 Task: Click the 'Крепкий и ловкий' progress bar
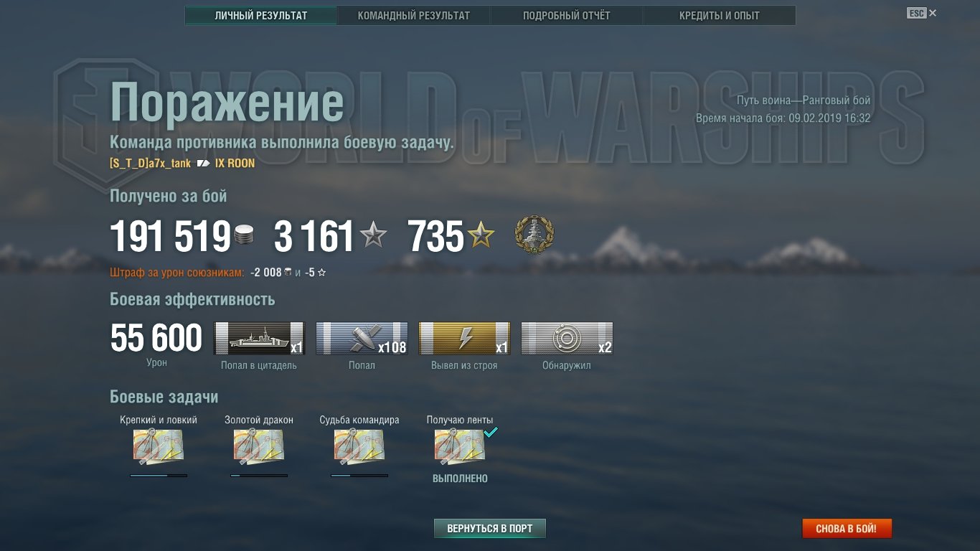coord(159,475)
